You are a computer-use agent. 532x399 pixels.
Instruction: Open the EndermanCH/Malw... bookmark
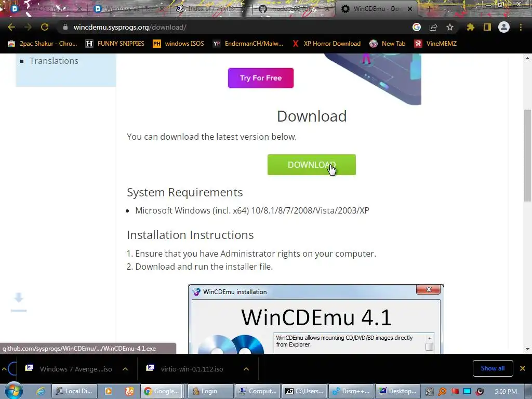(x=248, y=44)
